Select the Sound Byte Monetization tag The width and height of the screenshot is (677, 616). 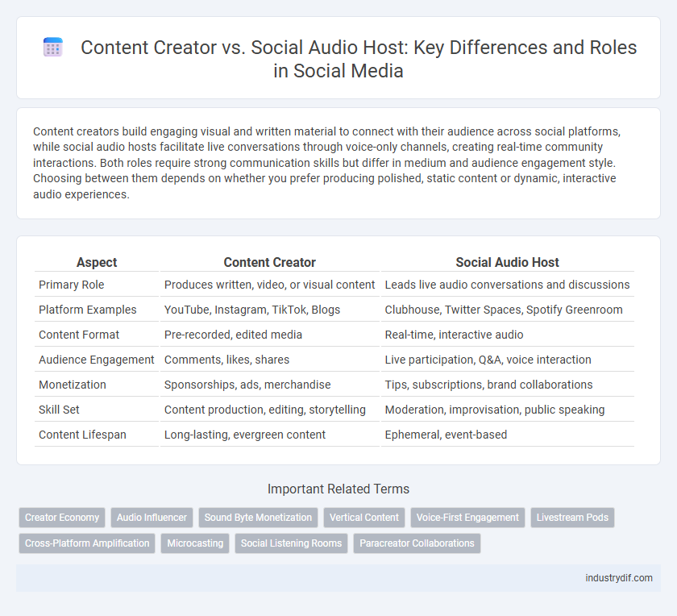coord(258,517)
